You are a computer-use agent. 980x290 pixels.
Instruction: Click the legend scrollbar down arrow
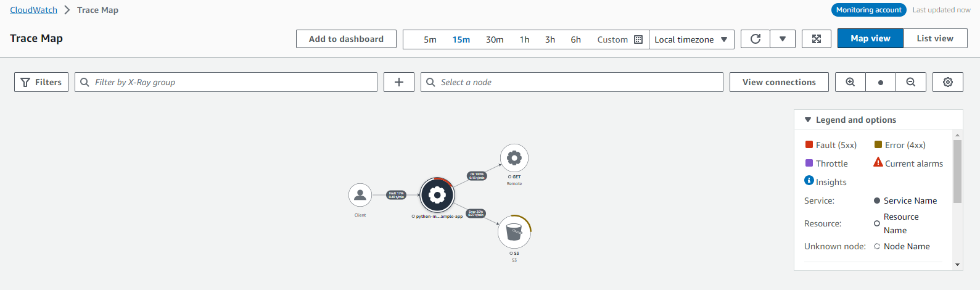(957, 265)
